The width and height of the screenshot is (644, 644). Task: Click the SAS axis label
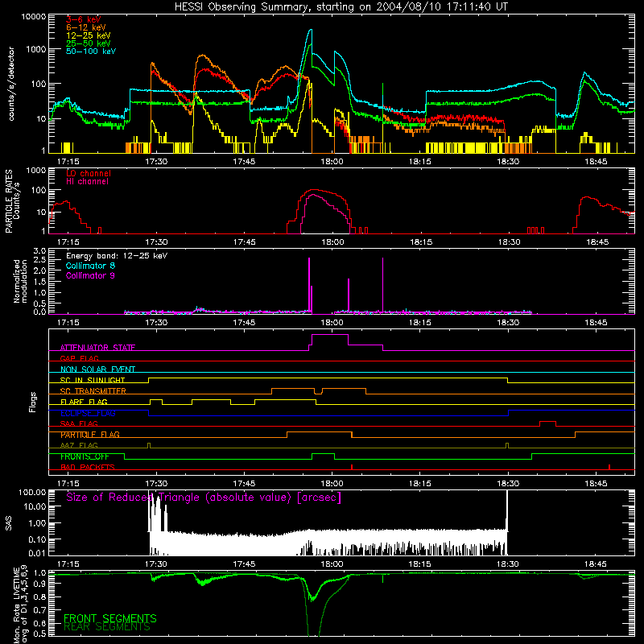(x=9, y=522)
